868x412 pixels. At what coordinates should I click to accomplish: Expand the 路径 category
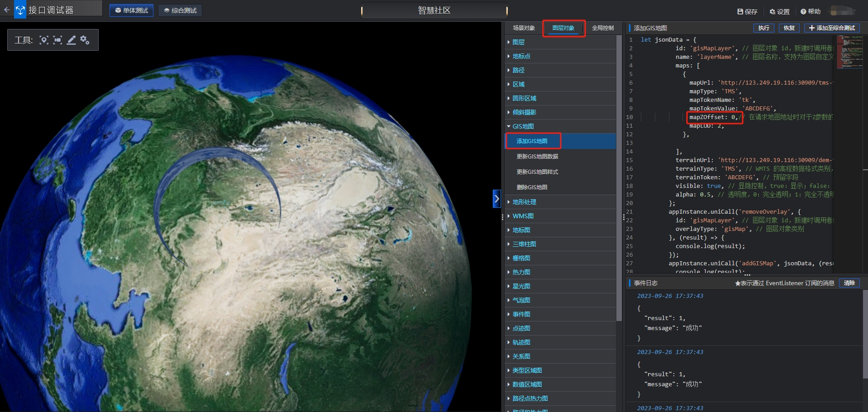tap(560, 70)
